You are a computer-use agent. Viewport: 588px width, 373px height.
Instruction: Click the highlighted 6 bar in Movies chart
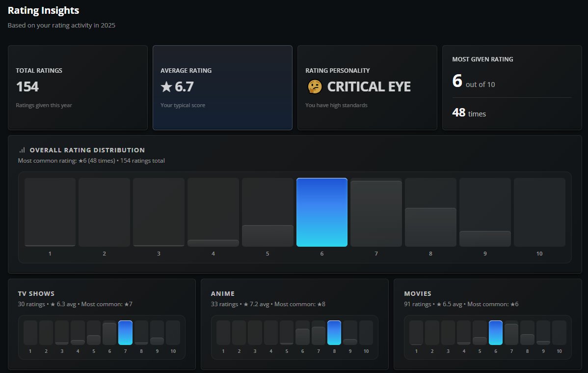[496, 333]
